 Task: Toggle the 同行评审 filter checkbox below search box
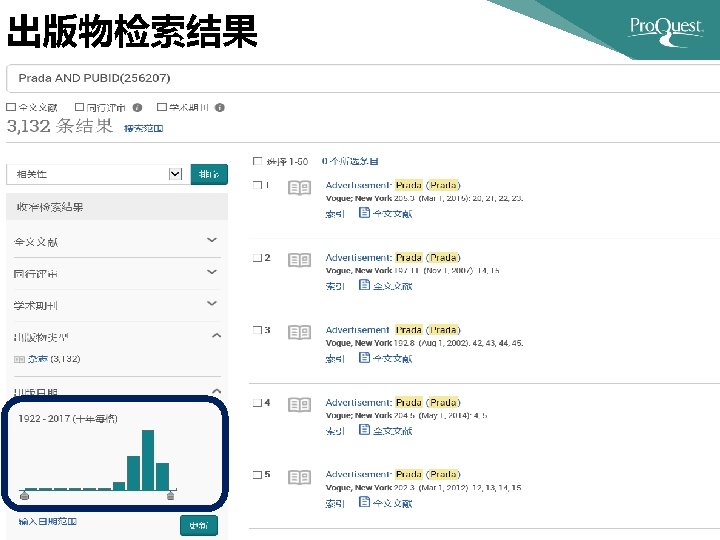coord(79,107)
